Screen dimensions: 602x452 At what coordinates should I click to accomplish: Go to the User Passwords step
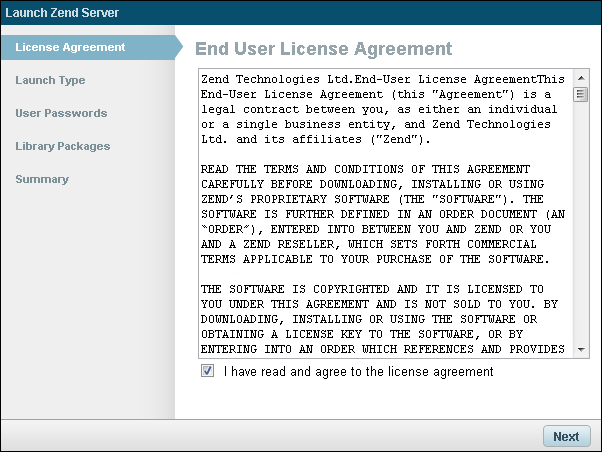(61, 113)
